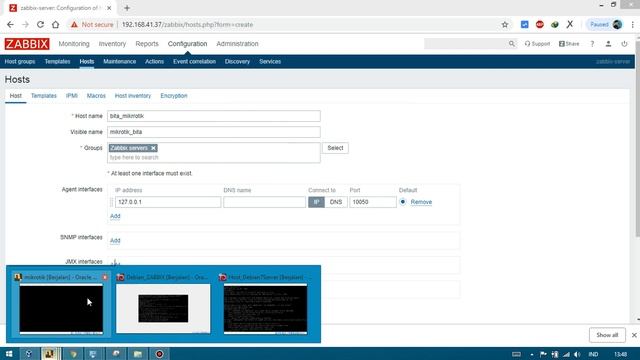Open the Services submenu item
Screen dimensions: 640x360
(x=270, y=62)
